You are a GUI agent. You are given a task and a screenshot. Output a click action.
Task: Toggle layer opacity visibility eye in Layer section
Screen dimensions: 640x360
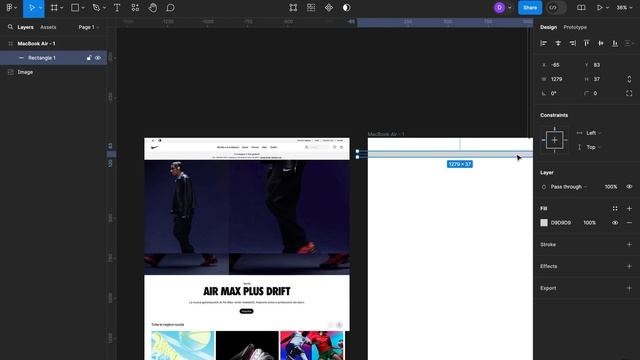(629, 187)
